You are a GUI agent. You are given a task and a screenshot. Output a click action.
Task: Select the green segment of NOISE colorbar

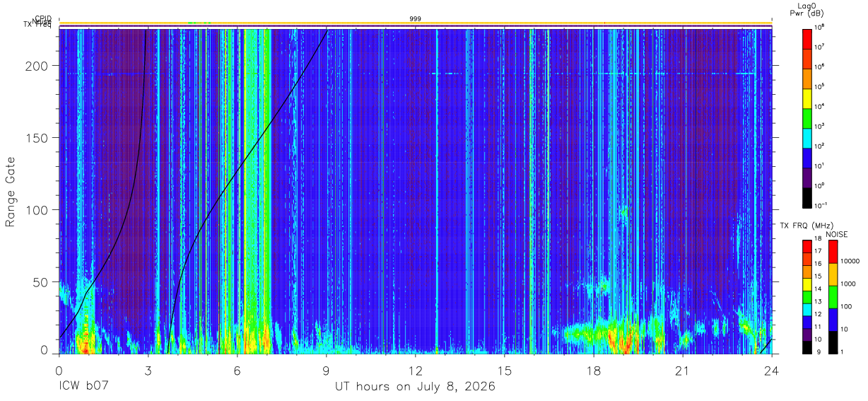point(833,296)
